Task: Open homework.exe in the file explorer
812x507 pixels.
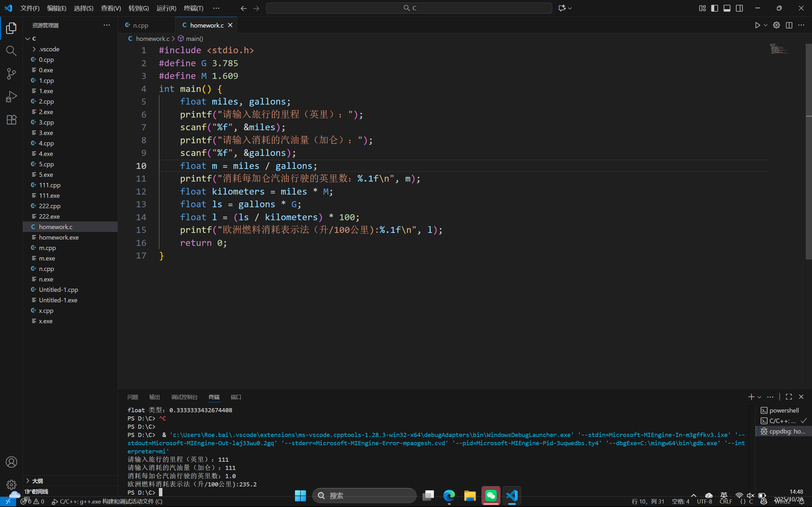Action: [x=59, y=237]
